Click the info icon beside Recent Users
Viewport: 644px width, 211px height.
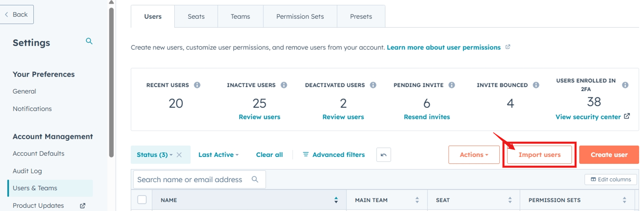tap(197, 85)
